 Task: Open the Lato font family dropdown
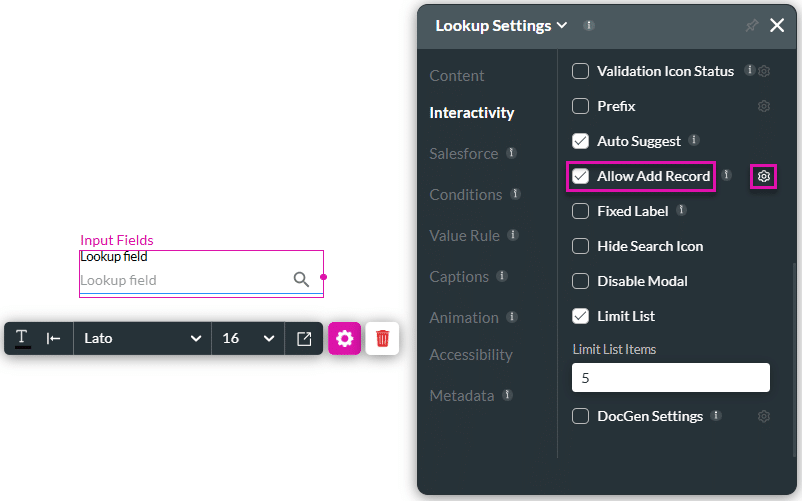142,338
